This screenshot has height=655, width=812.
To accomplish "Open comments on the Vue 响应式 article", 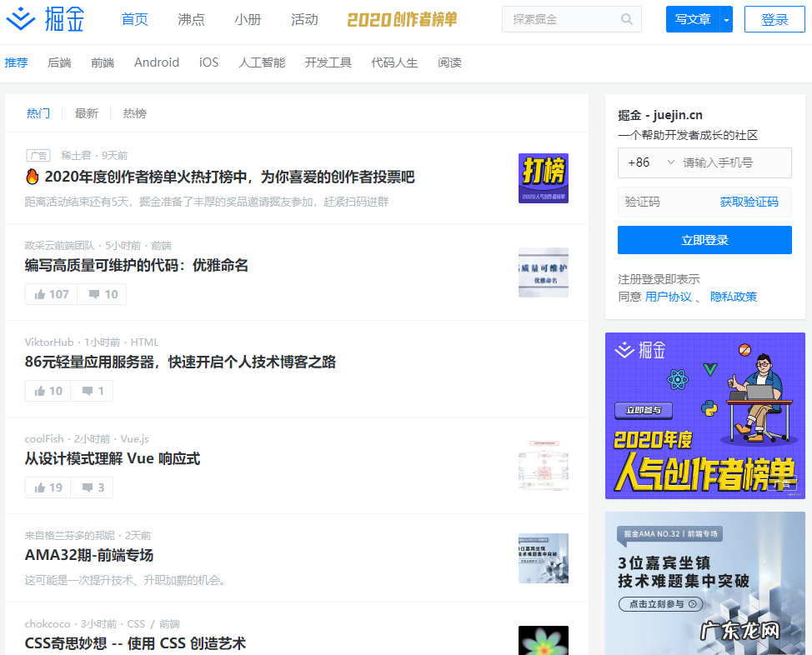I will 92,487.
